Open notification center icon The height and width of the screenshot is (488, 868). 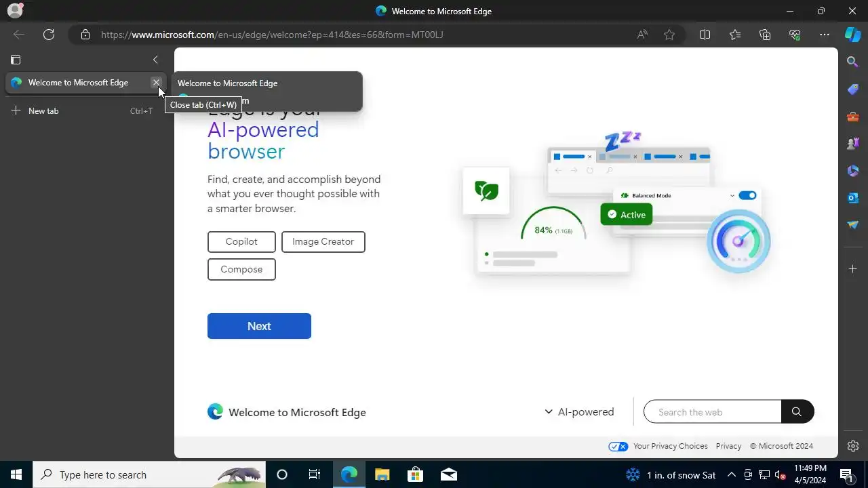847,474
